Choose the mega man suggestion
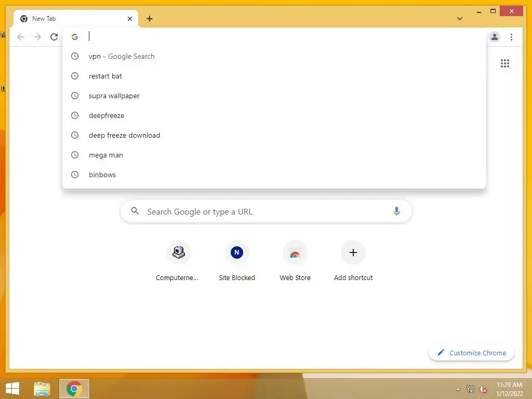Viewport: 532px width, 399px height. (274, 155)
